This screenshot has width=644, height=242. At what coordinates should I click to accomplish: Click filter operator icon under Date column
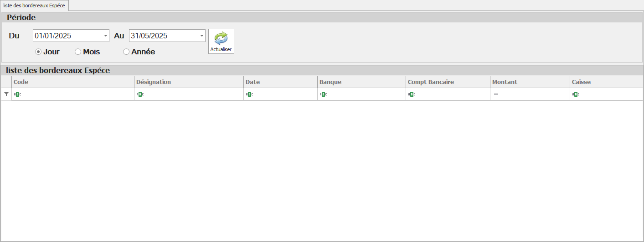point(249,95)
